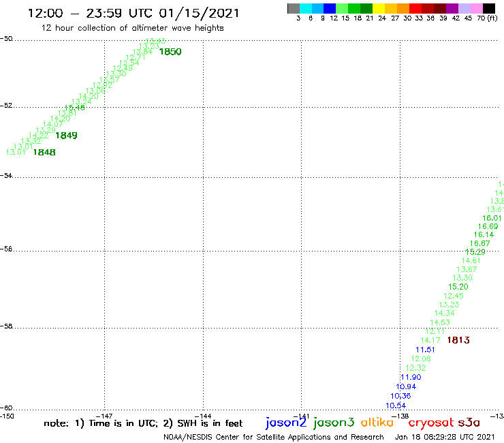Click the NOAA/NESDIS credit line
Image resolution: width=504 pixels, height=443 pixels.
click(274, 438)
